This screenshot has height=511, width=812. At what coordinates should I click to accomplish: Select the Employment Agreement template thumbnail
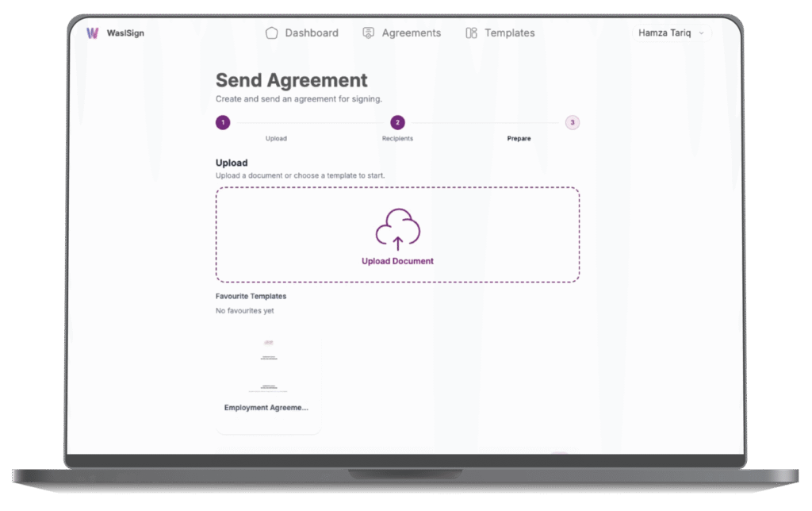pyautogui.click(x=269, y=365)
